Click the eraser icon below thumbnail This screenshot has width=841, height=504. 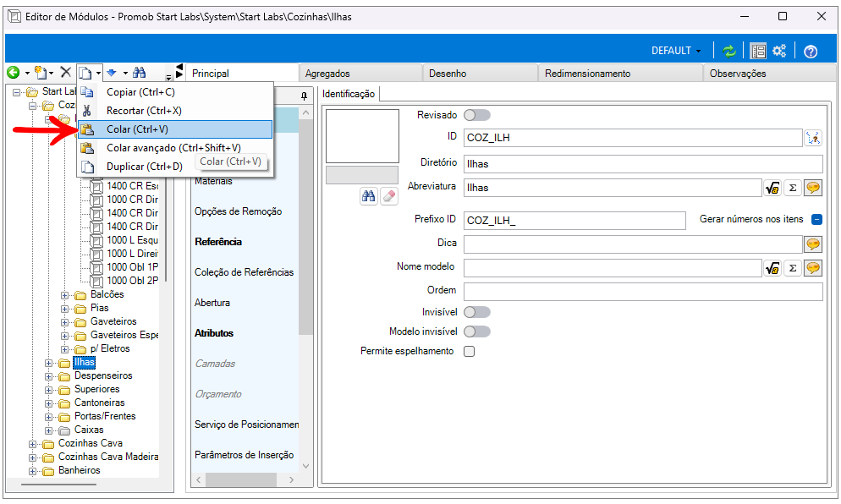(388, 195)
